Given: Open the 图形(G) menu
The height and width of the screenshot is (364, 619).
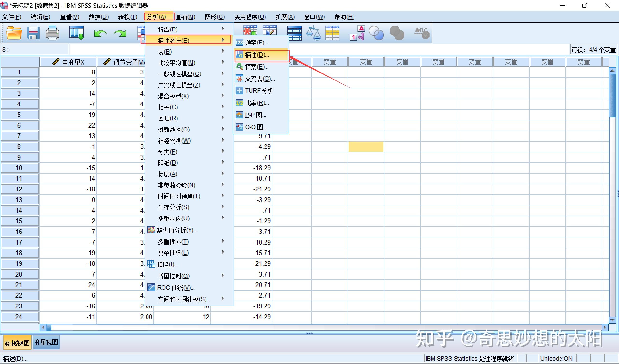Looking at the screenshot, I should coord(215,17).
